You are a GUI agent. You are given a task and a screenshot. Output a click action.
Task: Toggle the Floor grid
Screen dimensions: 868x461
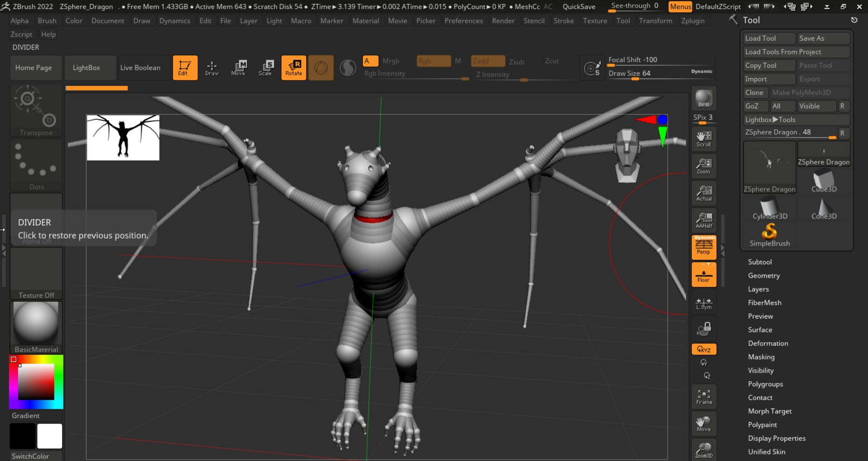[x=703, y=274]
